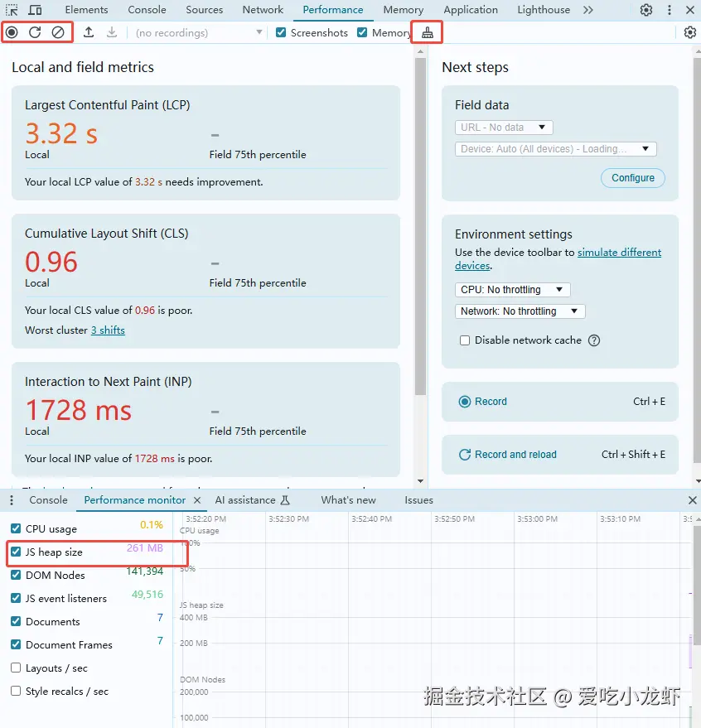
Task: Activate the inspect element picker icon
Action: [x=12, y=10]
